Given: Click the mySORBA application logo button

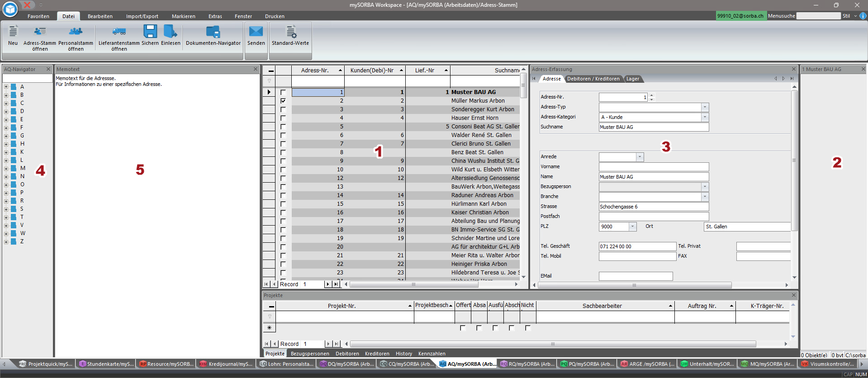Looking at the screenshot, I should (x=10, y=9).
